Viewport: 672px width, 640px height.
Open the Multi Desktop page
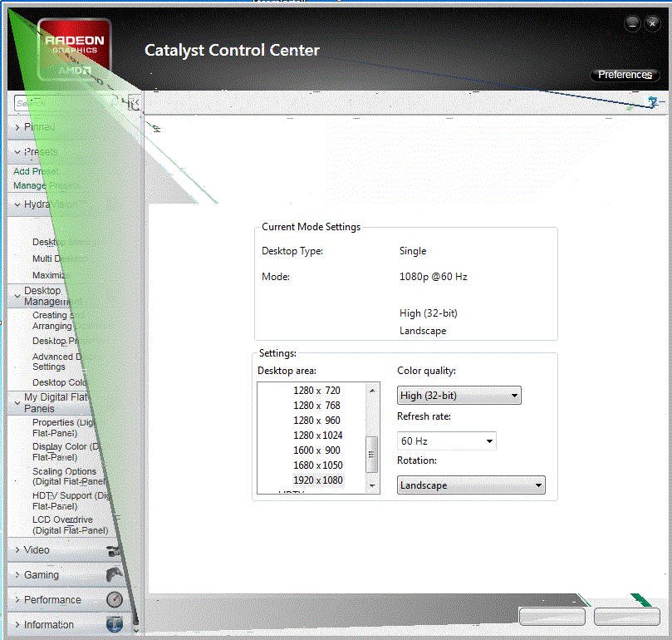[x=60, y=258]
